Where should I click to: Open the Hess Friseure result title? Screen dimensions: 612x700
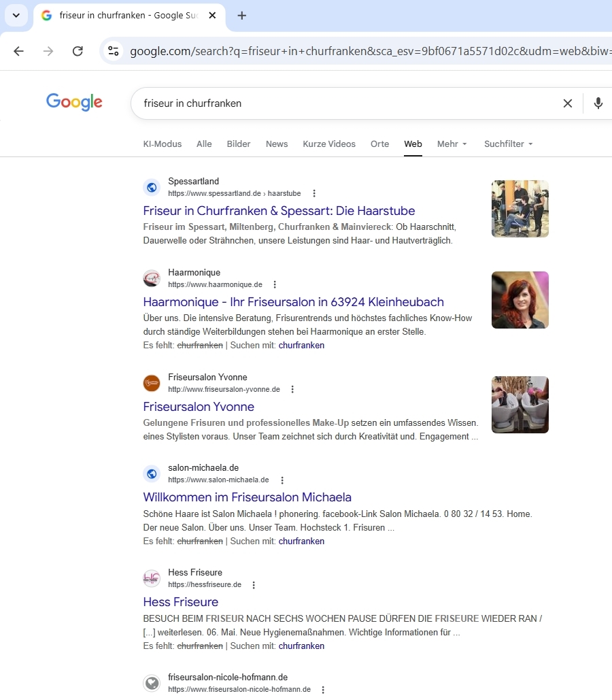tap(180, 602)
